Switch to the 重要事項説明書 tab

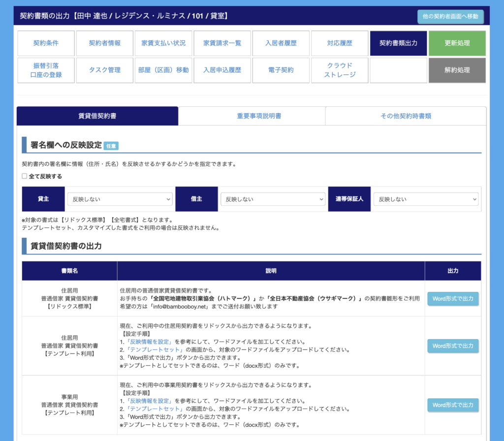pyautogui.click(x=259, y=116)
